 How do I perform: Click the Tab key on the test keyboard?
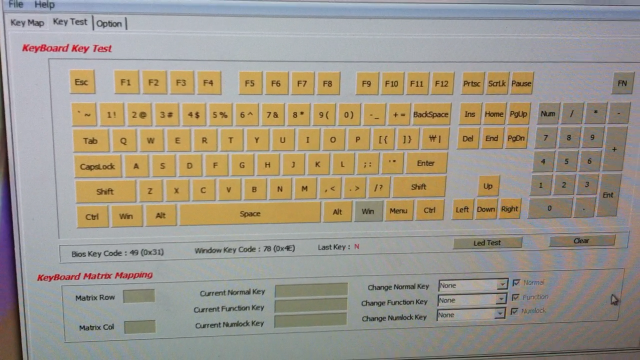click(x=91, y=141)
